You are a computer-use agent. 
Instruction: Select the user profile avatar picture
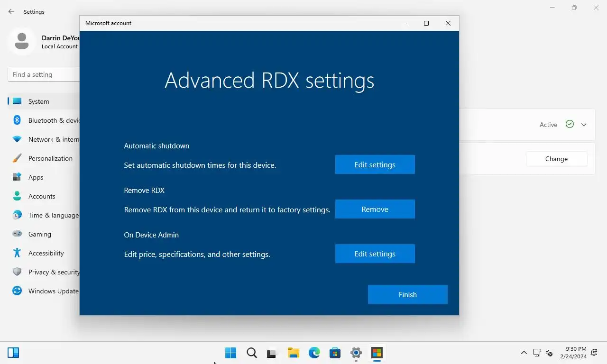(22, 42)
